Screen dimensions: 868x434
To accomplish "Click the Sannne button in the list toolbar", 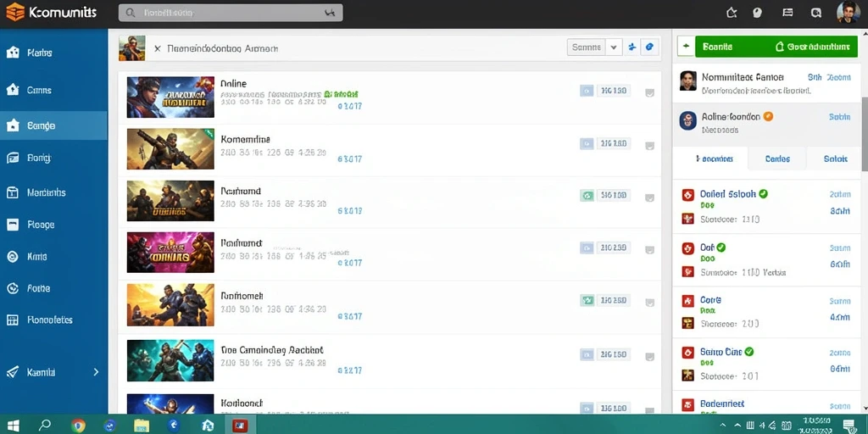I will [587, 47].
